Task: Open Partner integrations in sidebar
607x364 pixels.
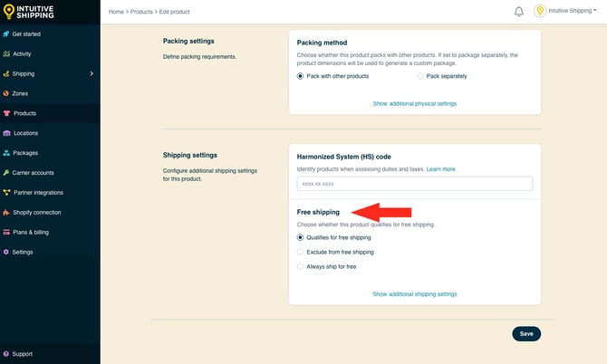Action: coord(38,192)
